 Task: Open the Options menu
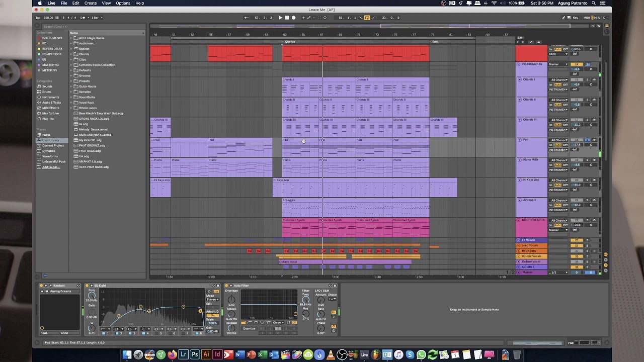click(123, 3)
